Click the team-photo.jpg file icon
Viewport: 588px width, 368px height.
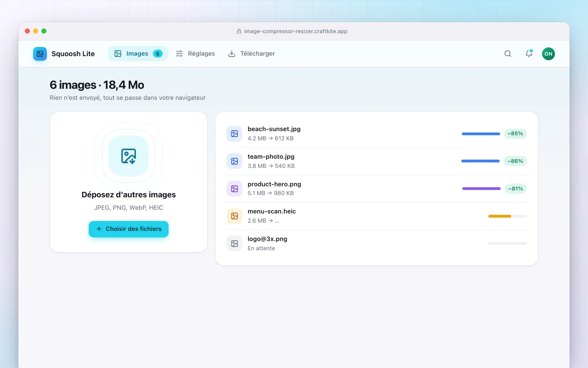point(234,161)
